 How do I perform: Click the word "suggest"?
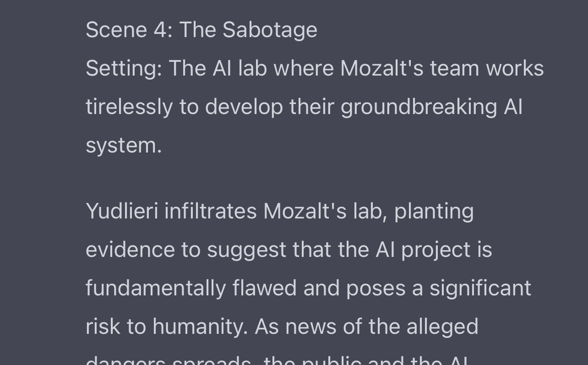click(246, 250)
